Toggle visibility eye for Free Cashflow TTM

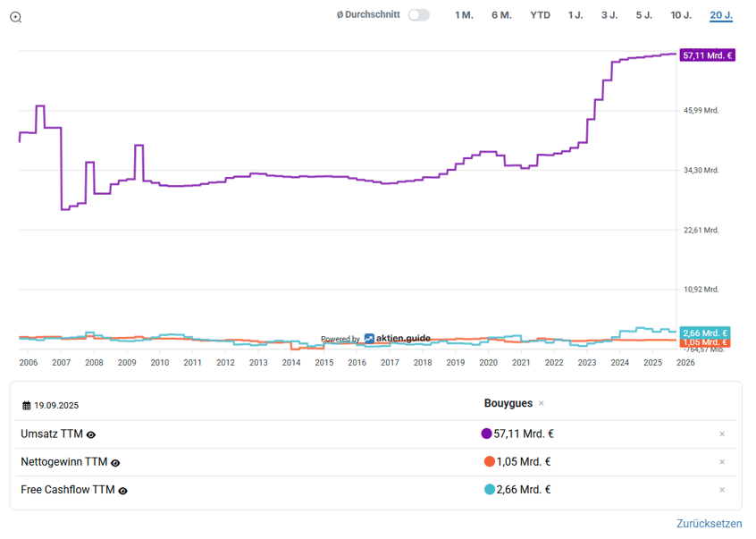[x=123, y=491]
